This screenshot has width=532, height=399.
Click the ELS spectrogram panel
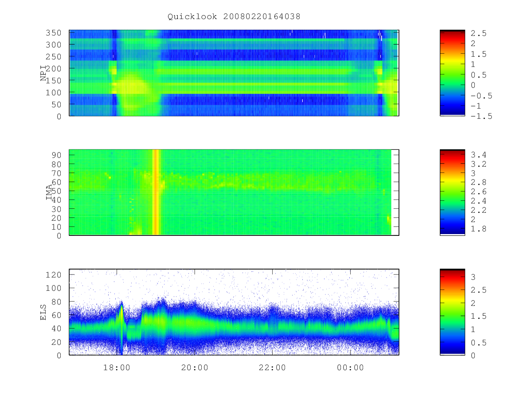tap(234, 312)
